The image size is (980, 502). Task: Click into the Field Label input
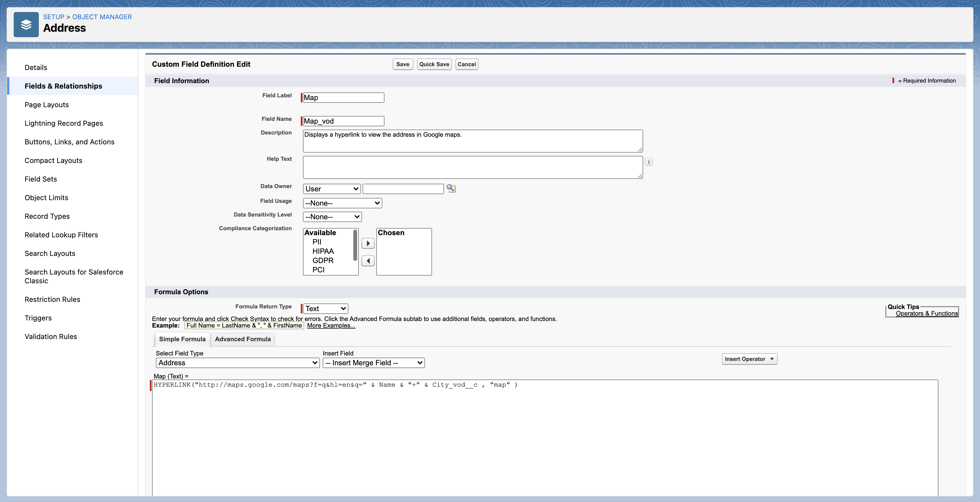[x=343, y=98]
